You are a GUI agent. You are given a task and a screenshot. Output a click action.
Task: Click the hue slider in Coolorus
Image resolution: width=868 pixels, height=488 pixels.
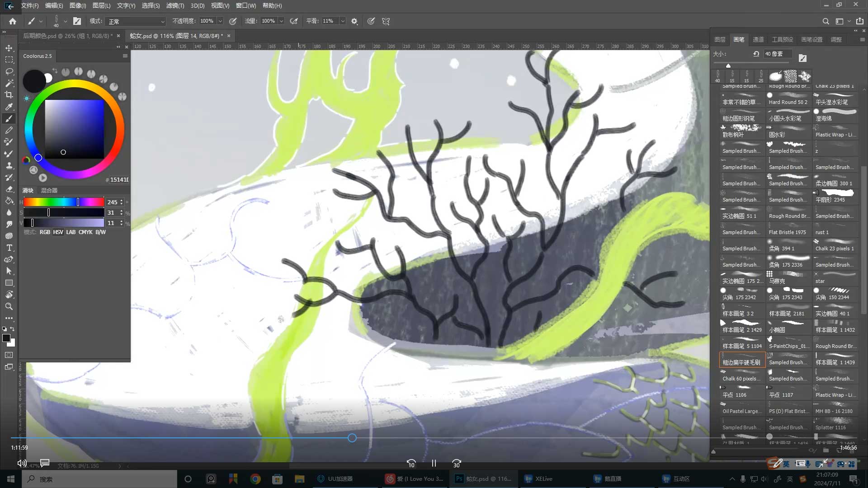(63, 202)
